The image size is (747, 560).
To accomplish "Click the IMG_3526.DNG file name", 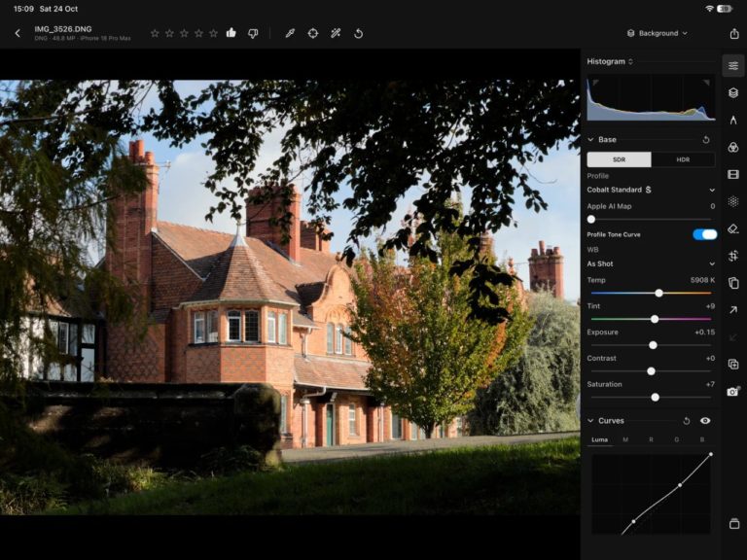I will pyautogui.click(x=63, y=29).
